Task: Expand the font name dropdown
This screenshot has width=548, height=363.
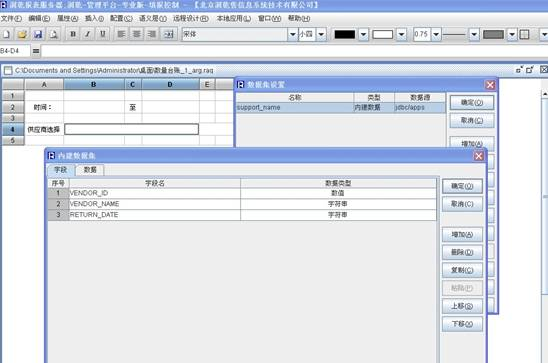Action: click(x=293, y=34)
